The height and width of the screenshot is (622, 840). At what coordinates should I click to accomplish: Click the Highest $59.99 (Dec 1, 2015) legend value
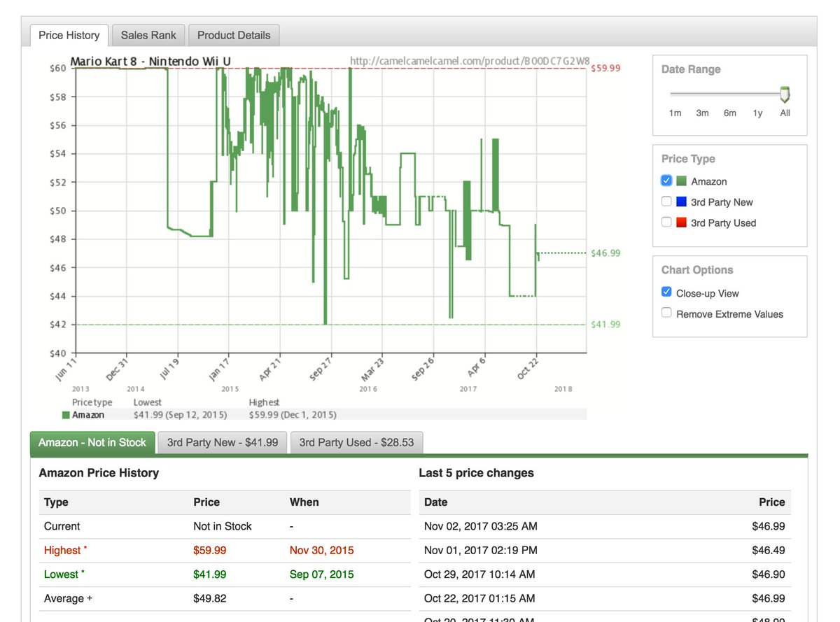click(x=293, y=415)
